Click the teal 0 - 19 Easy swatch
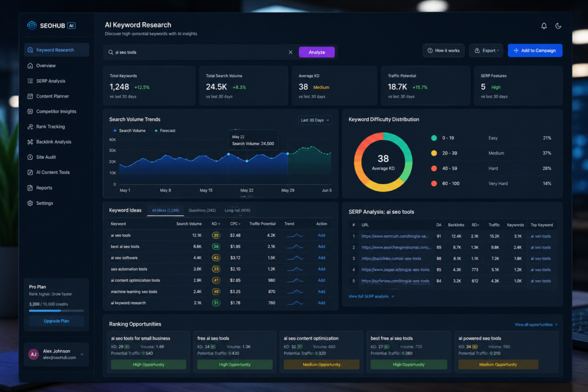The height and width of the screenshot is (392, 588). pyautogui.click(x=434, y=138)
